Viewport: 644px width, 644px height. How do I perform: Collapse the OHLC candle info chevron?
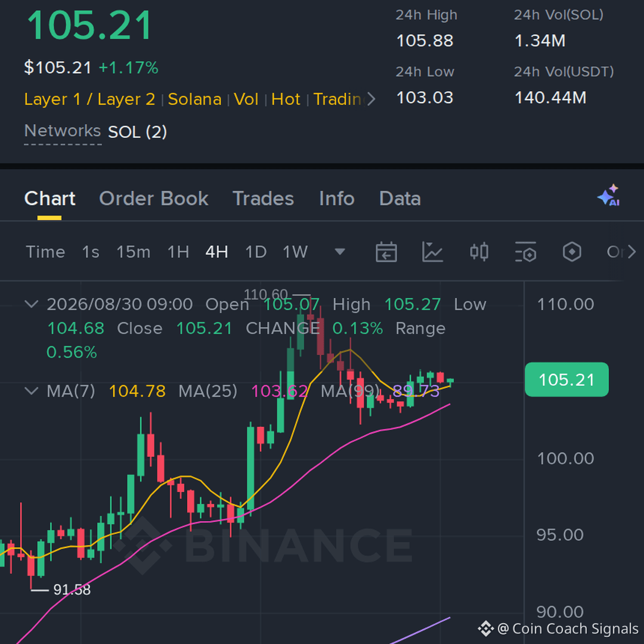(x=32, y=304)
